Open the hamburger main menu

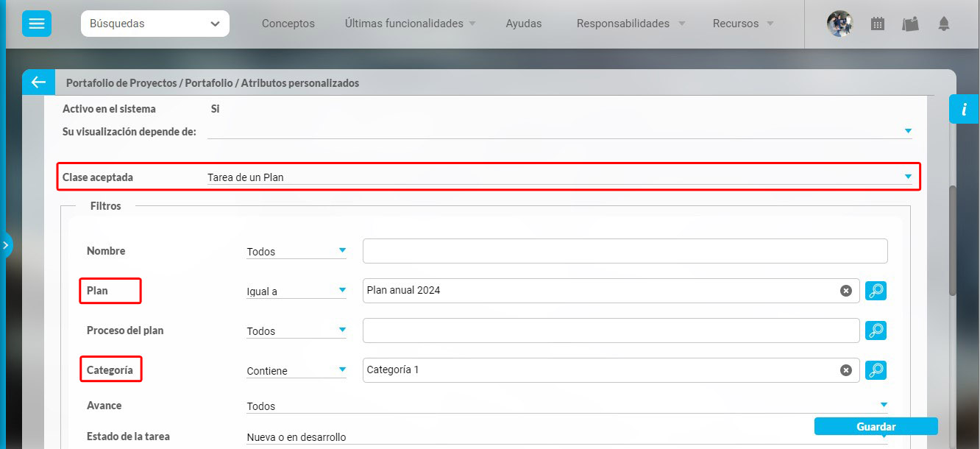click(37, 24)
